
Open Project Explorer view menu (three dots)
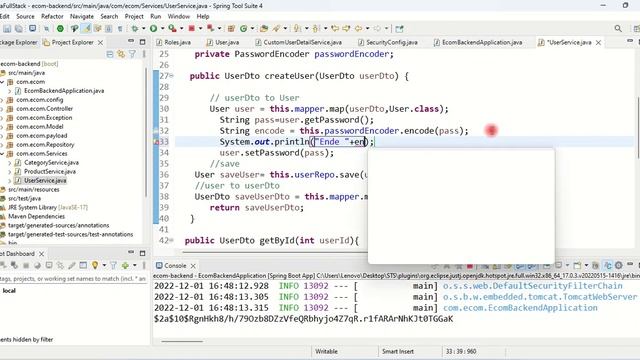point(144,54)
